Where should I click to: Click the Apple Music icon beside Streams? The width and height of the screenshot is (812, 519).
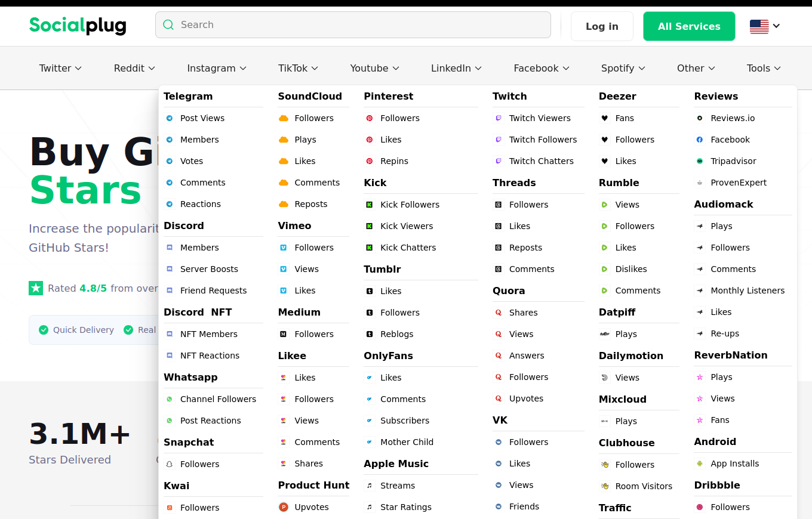point(370,486)
